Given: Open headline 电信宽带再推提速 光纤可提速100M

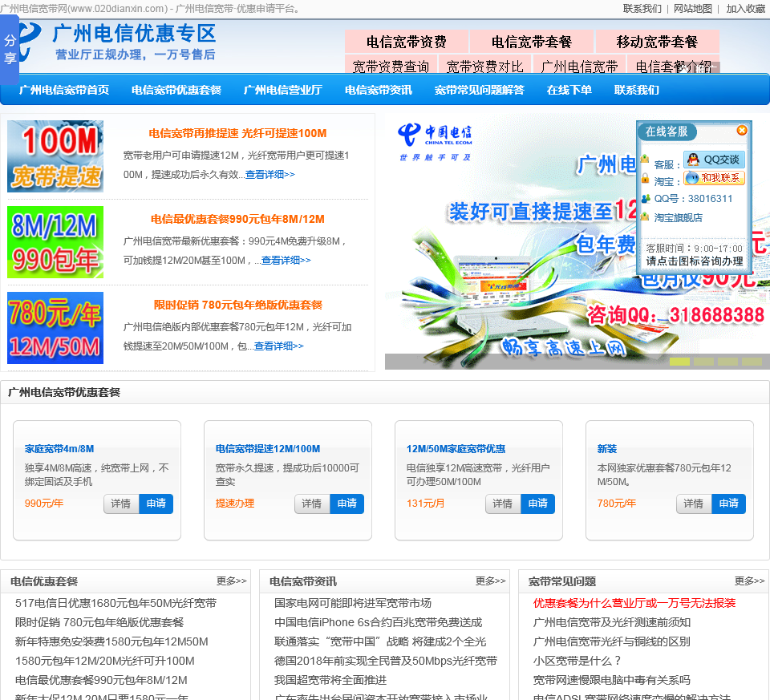Looking at the screenshot, I should coord(237,134).
